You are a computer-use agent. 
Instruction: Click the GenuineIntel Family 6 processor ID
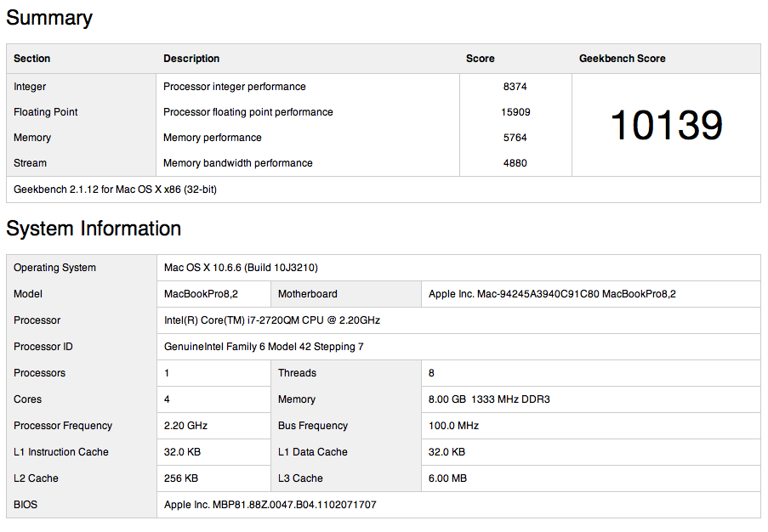click(264, 347)
